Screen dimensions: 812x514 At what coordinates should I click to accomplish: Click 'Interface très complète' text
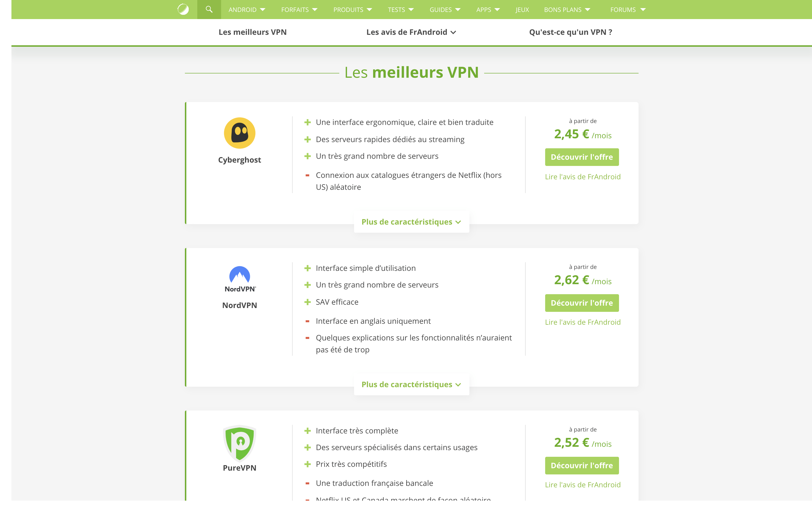pyautogui.click(x=357, y=431)
